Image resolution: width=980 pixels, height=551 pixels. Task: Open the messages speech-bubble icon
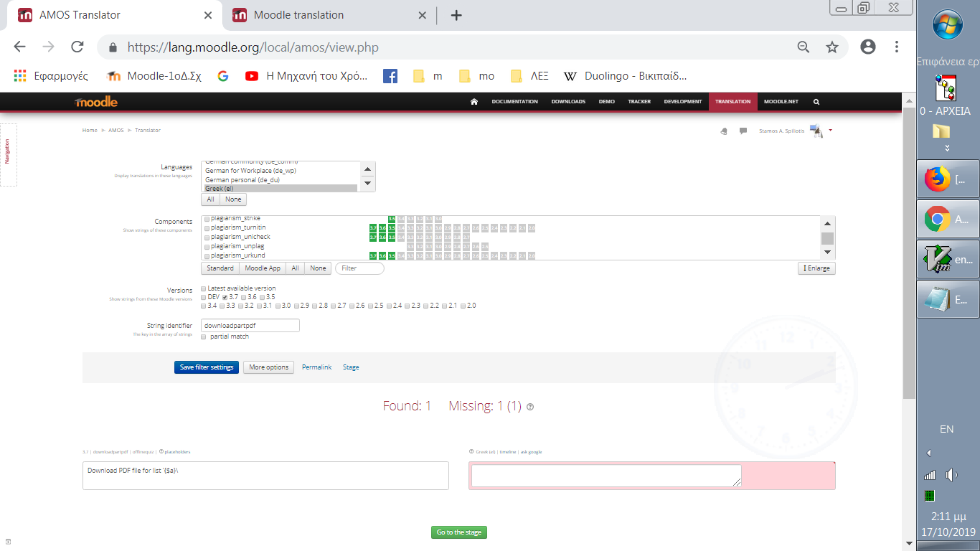click(x=743, y=131)
